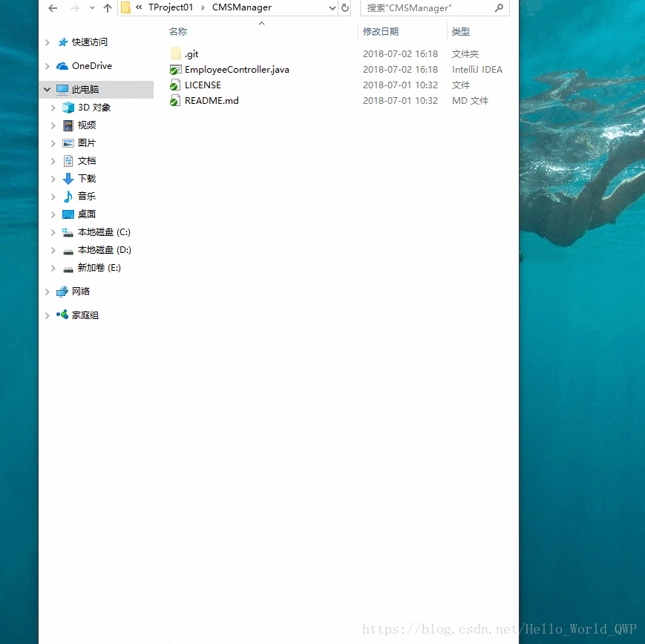This screenshot has height=644, width=645.
Task: Open the 视频 film icon
Action: [x=68, y=125]
